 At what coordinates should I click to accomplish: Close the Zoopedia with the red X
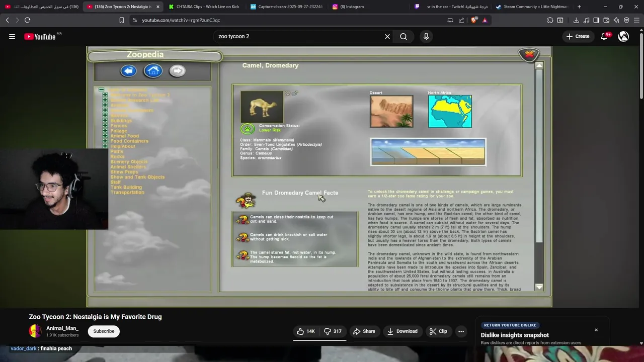click(529, 54)
